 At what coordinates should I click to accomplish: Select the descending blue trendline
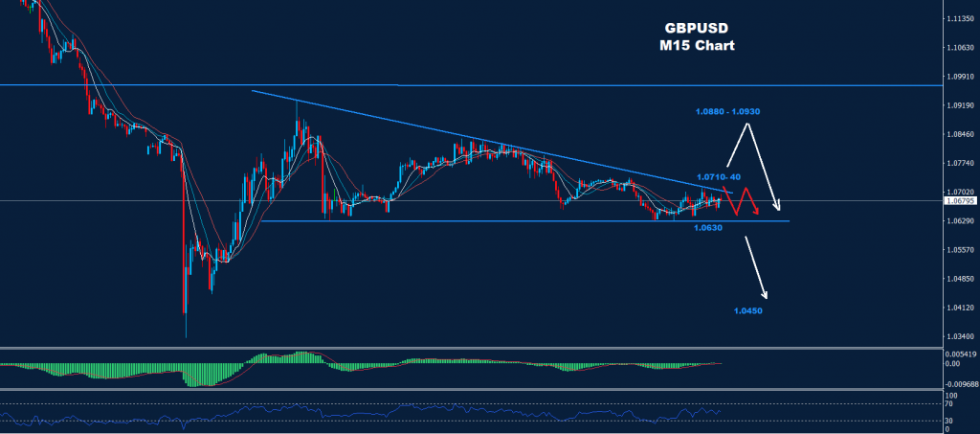492,142
